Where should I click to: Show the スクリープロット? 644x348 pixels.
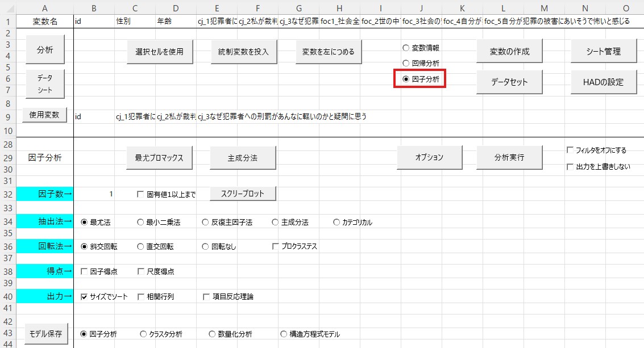(x=243, y=194)
